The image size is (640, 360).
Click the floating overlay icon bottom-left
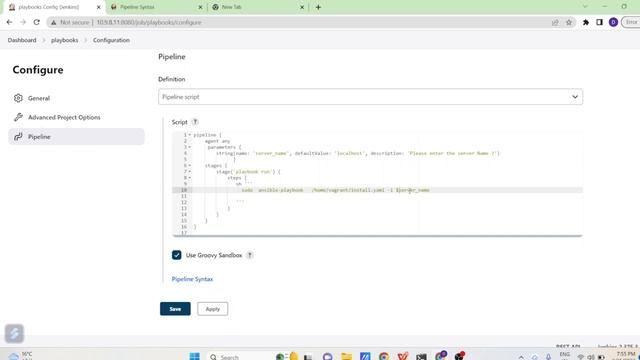click(x=14, y=333)
